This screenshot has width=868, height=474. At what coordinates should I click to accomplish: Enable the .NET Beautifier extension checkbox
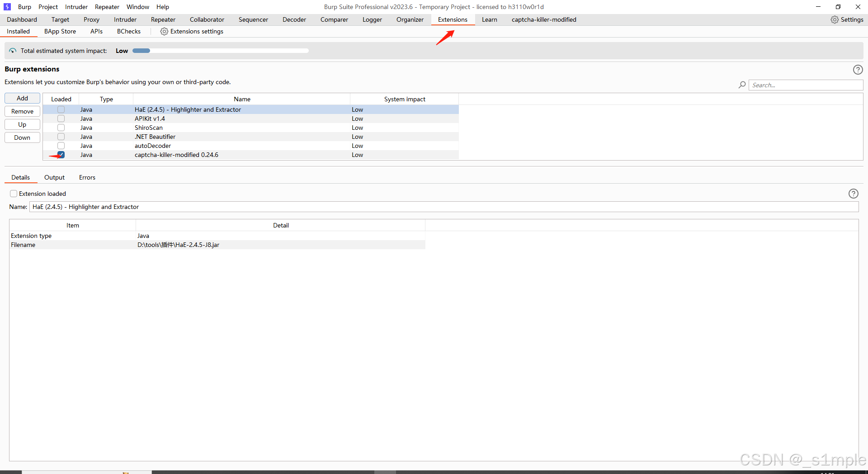pos(61,137)
